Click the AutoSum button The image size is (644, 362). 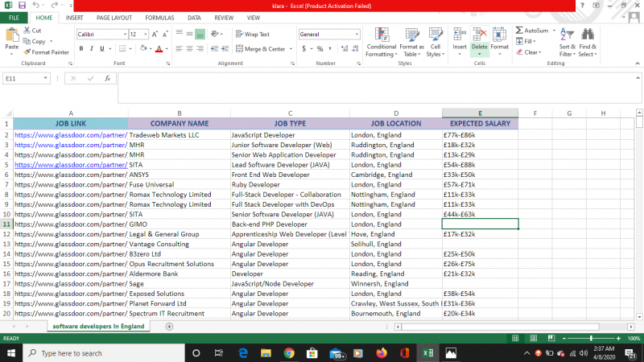(x=532, y=31)
